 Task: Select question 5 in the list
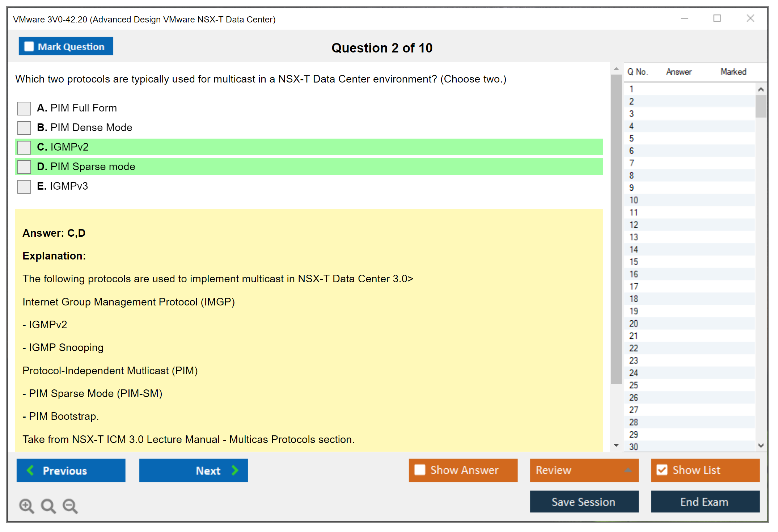point(631,139)
